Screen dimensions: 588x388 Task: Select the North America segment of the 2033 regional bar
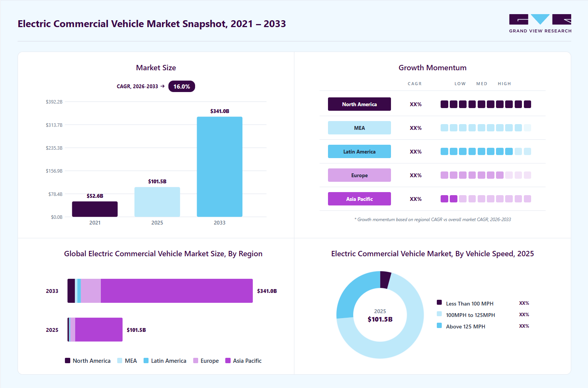(71, 291)
